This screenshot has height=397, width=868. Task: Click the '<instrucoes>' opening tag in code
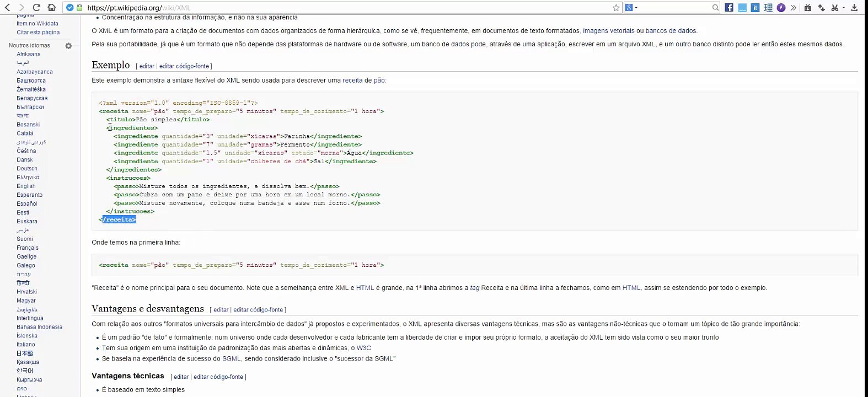pos(128,178)
